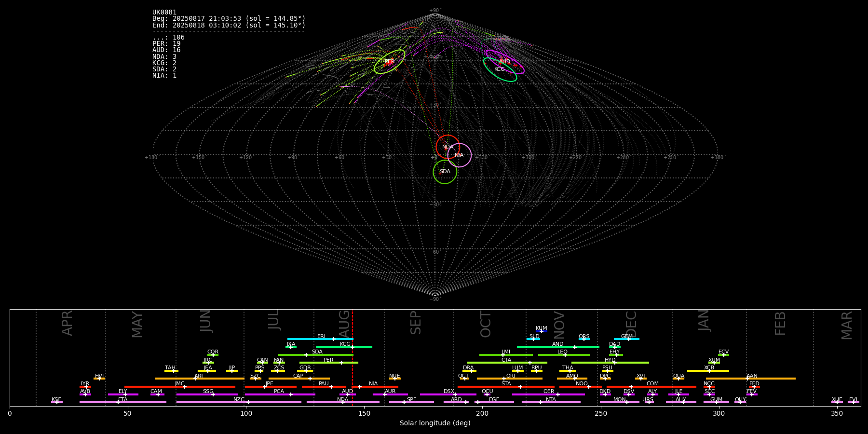Click the 'Solar longitude (deg)' axis title
This screenshot has height=434, width=868.
pyautogui.click(x=435, y=423)
